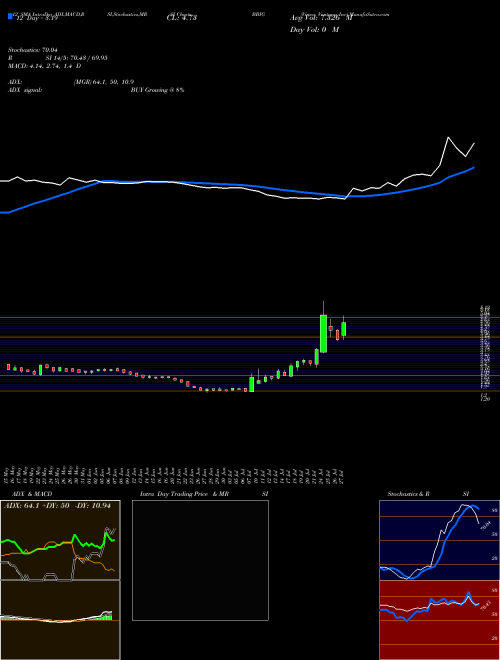Image resolution: width=500 pixels, height=660 pixels.
Task: Open the ADX line chart panel
Action: click(x=60, y=540)
